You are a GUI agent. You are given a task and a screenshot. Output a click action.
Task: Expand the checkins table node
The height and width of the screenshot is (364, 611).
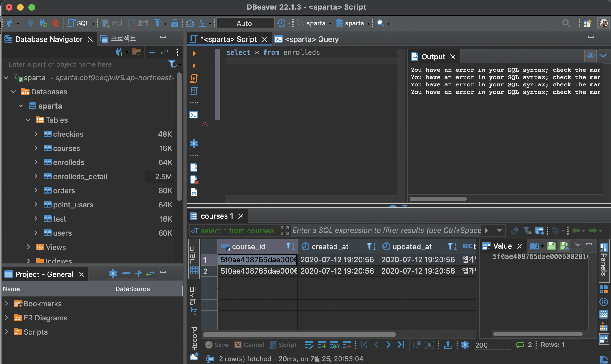[36, 134]
